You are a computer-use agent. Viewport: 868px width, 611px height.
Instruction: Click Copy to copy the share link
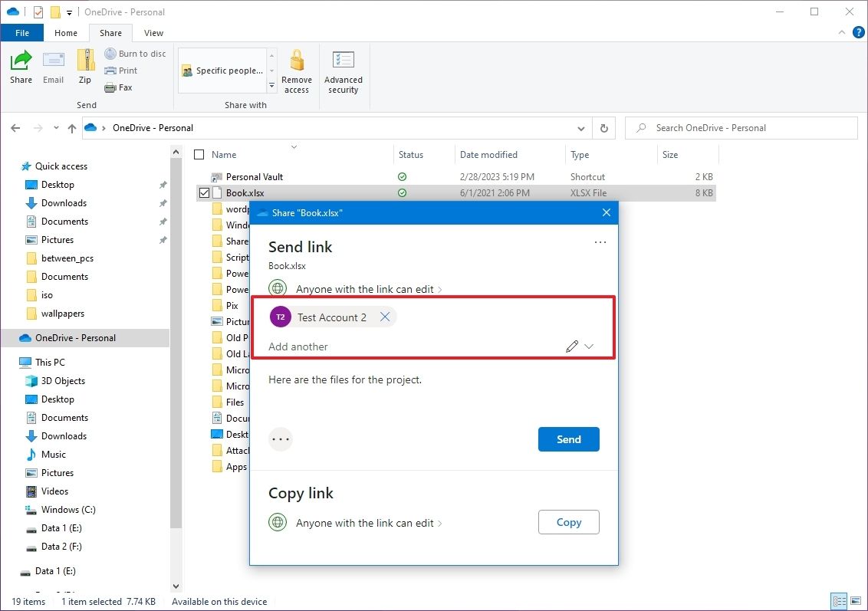click(x=568, y=522)
